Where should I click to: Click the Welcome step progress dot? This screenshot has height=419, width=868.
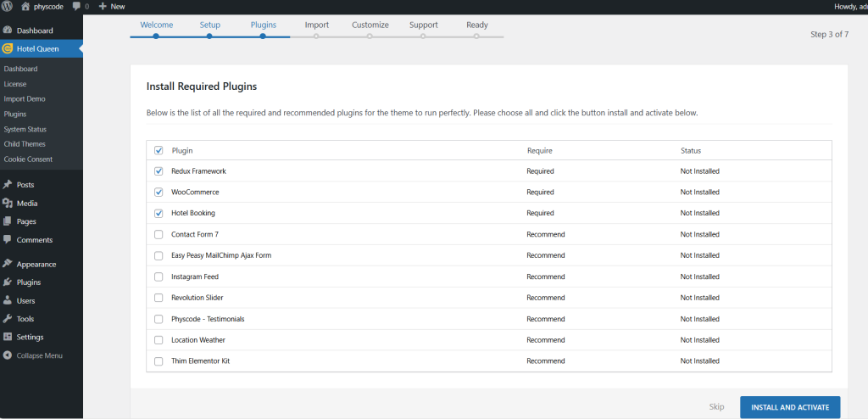coord(156,36)
